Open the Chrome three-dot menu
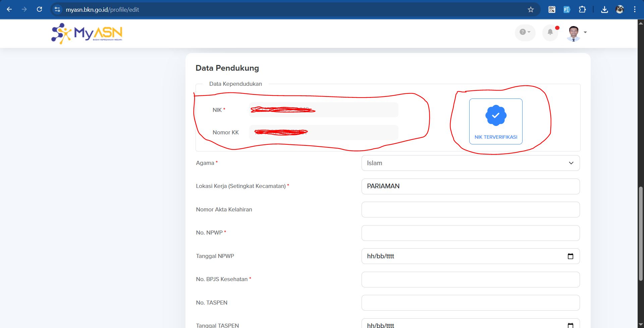The image size is (644, 328). 635,9
